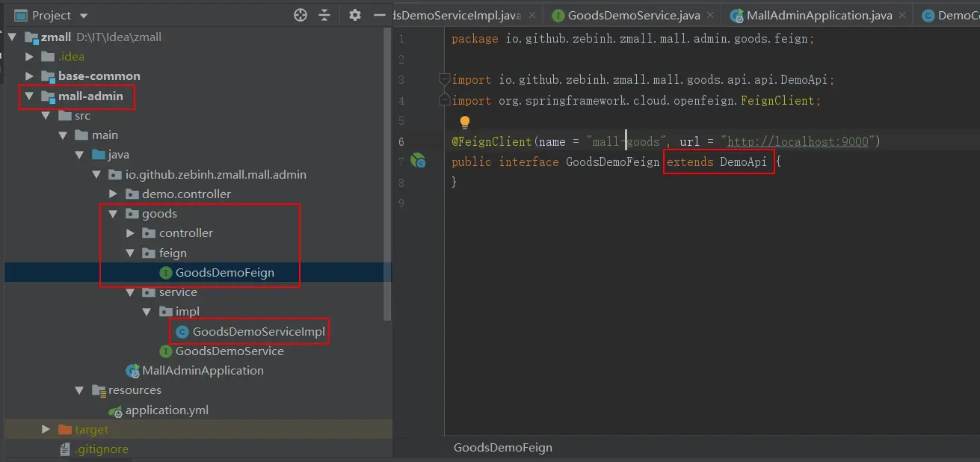
Task: Collapse the zmall root project node
Action: coord(12,37)
